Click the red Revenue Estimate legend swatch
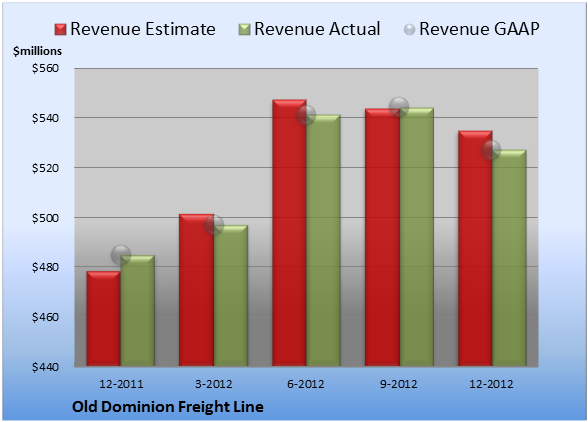 point(60,30)
